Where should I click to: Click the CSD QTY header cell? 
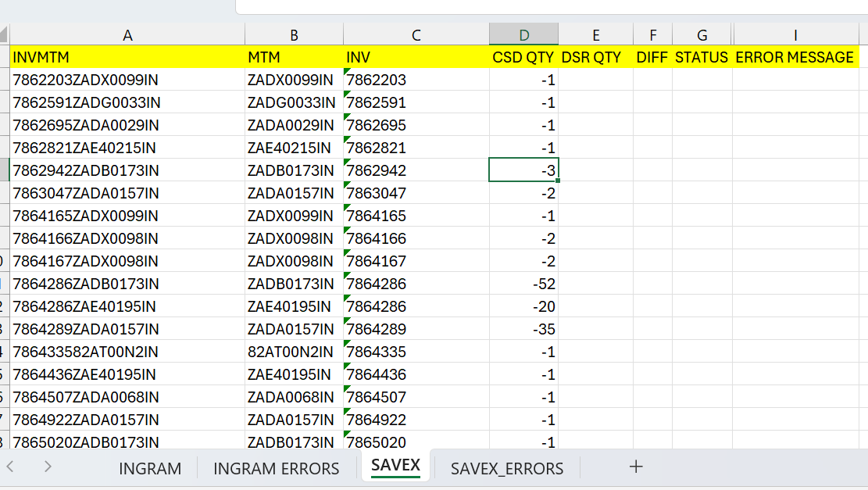(523, 57)
